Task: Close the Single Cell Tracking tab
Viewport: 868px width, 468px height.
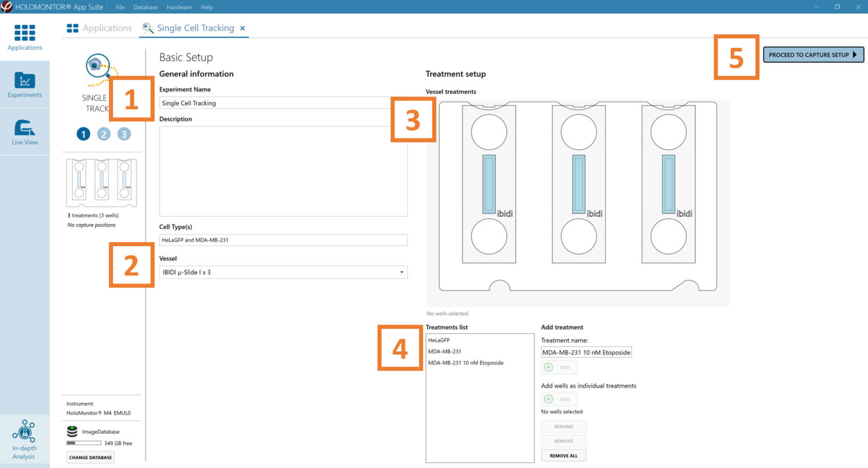Action: pyautogui.click(x=242, y=28)
